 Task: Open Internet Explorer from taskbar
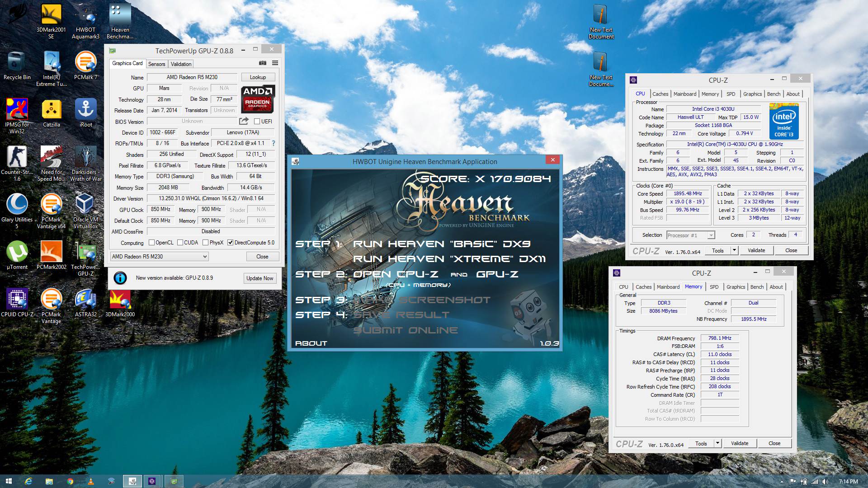point(28,481)
